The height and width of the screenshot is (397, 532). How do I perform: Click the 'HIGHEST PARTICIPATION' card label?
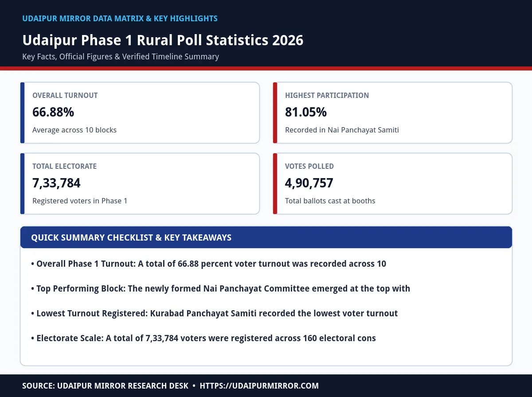click(327, 95)
